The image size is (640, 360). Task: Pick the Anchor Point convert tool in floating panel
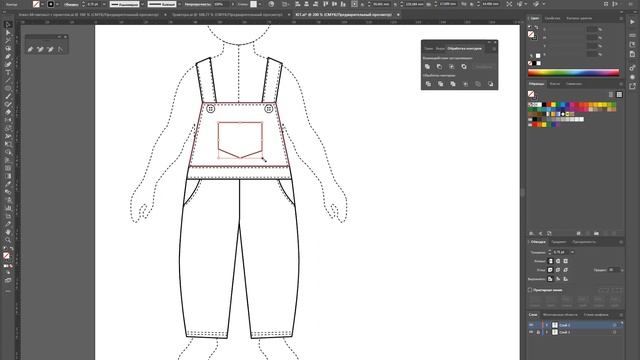(x=60, y=49)
